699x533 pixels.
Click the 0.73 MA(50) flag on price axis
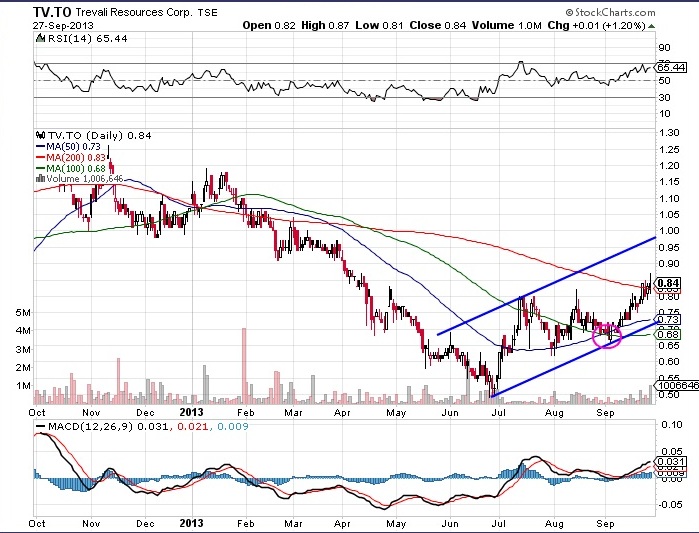667,319
